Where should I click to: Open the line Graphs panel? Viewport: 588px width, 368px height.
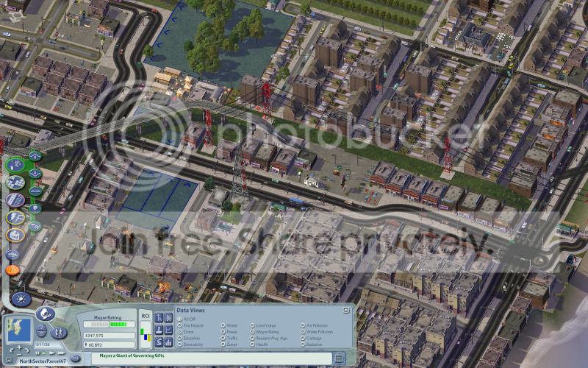pos(168,330)
